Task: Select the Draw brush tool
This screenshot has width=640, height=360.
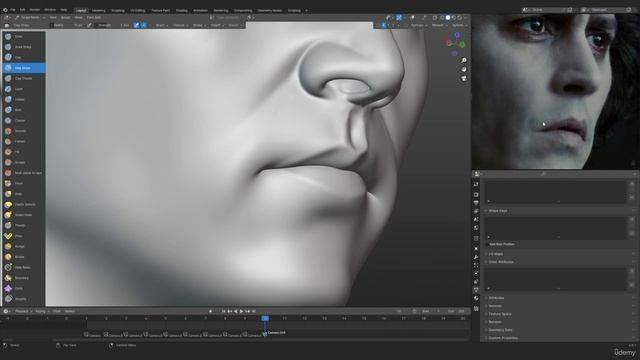Action: point(23,36)
